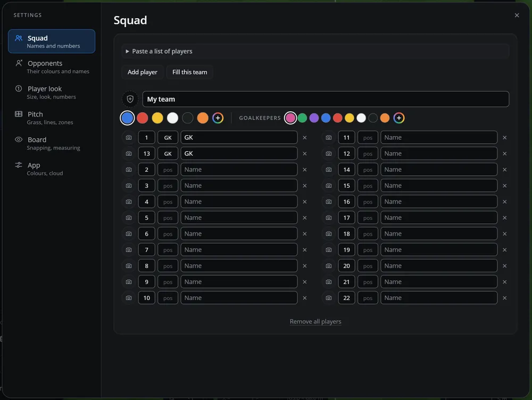The width and height of the screenshot is (532, 400).
Task: Remove player number 15
Action: point(504,186)
